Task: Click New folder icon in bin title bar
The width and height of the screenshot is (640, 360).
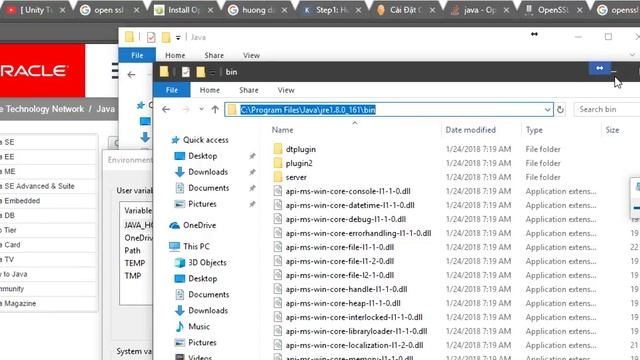Action: click(200, 72)
